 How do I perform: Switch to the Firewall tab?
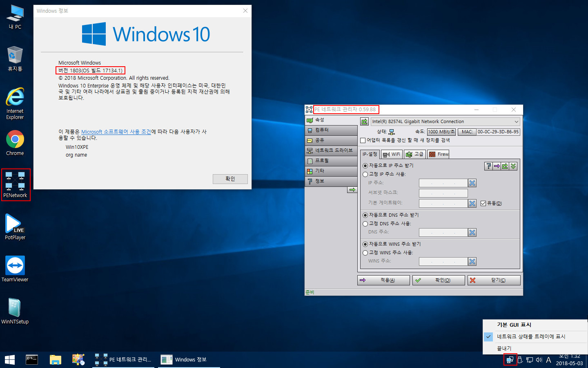tap(438, 154)
